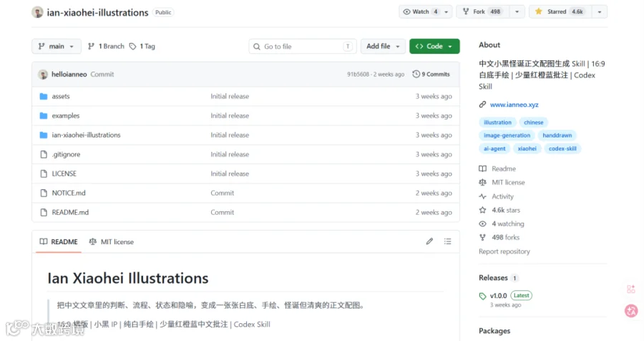
Task: Open the www.ianneo.xyz website link
Action: click(514, 105)
